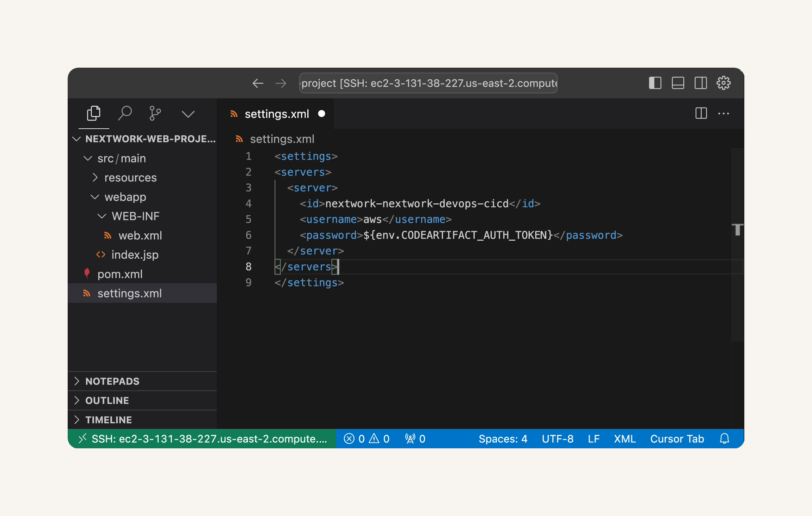The height and width of the screenshot is (516, 812).
Task: Click Cursor Tab status item
Action: [677, 439]
